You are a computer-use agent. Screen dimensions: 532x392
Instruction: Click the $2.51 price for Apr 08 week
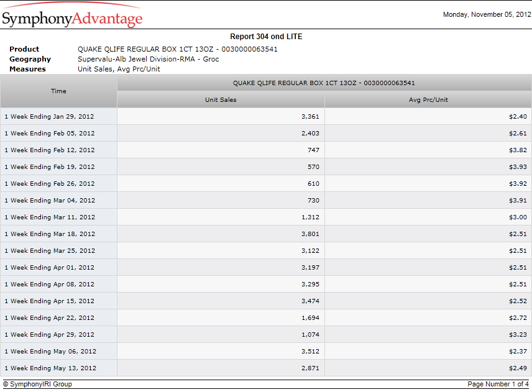click(x=518, y=285)
